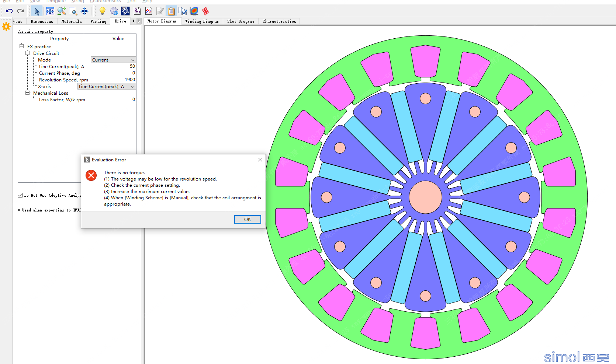Click the clipboard toolbar icon
The image size is (616, 364).
pyautogui.click(x=171, y=11)
